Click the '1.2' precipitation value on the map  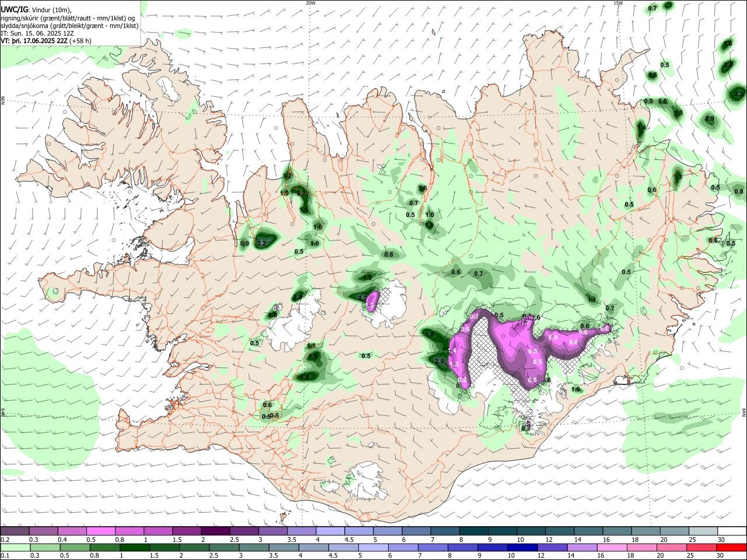pos(287,176)
